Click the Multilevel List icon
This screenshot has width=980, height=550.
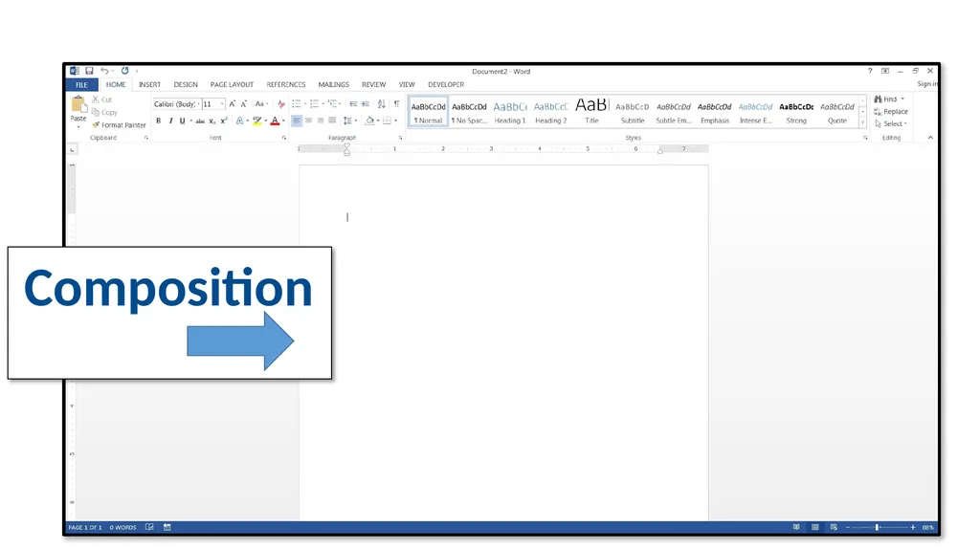pos(332,104)
